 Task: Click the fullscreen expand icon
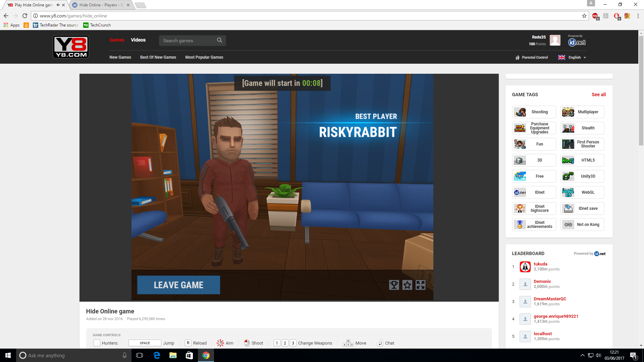pos(421,285)
